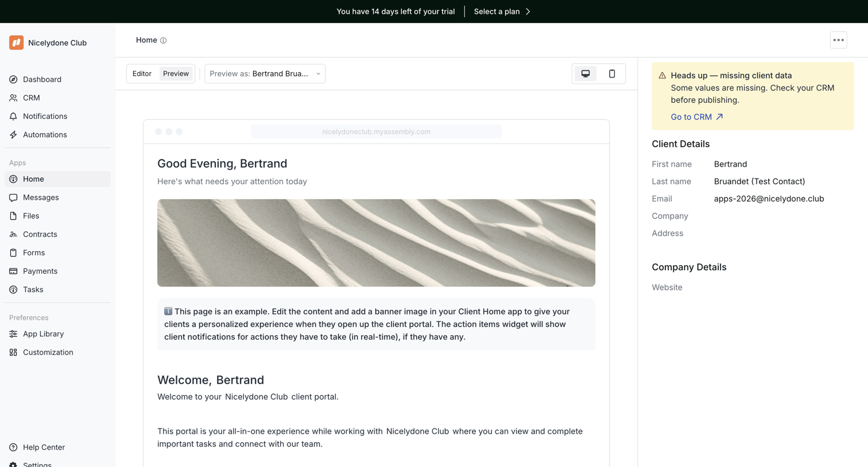Click the Company Details section heading
Viewport: 868px width, 467px height.
click(689, 267)
